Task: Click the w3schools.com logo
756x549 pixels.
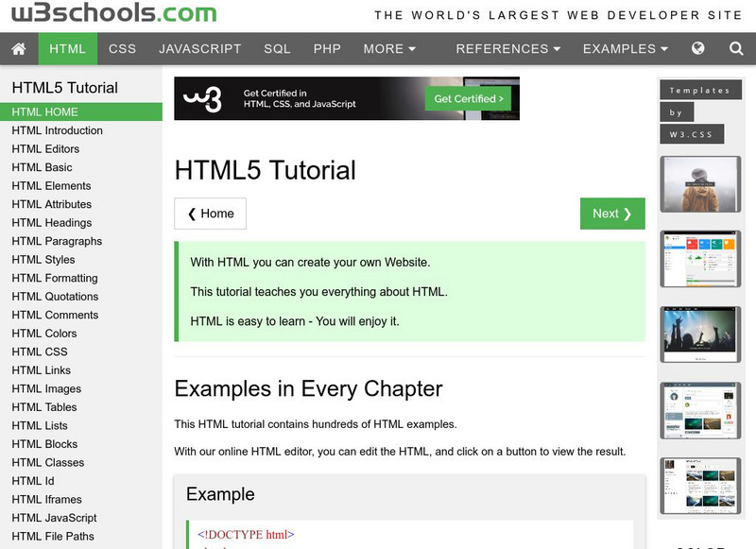Action: click(x=114, y=12)
